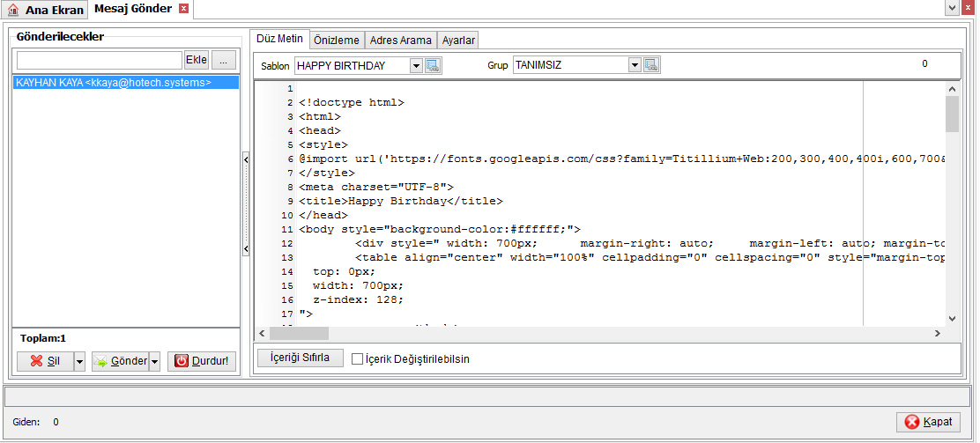The image size is (980, 443).
Task: Click the Gönder button
Action: pos(120,361)
